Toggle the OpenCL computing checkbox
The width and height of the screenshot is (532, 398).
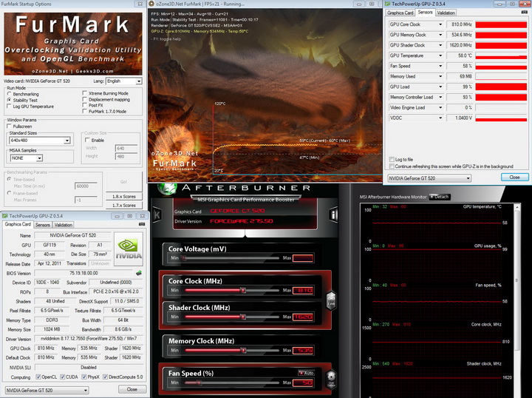[x=38, y=377]
